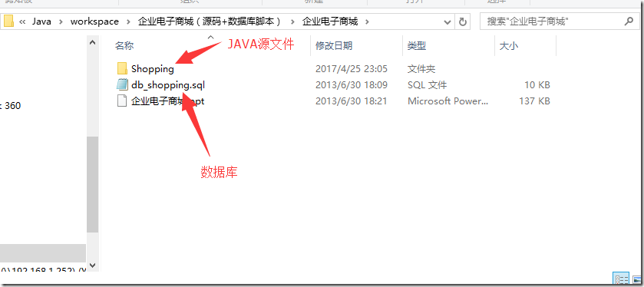644x287 pixels.
Task: Open address bar history dropdown
Action: pyautogui.click(x=447, y=21)
